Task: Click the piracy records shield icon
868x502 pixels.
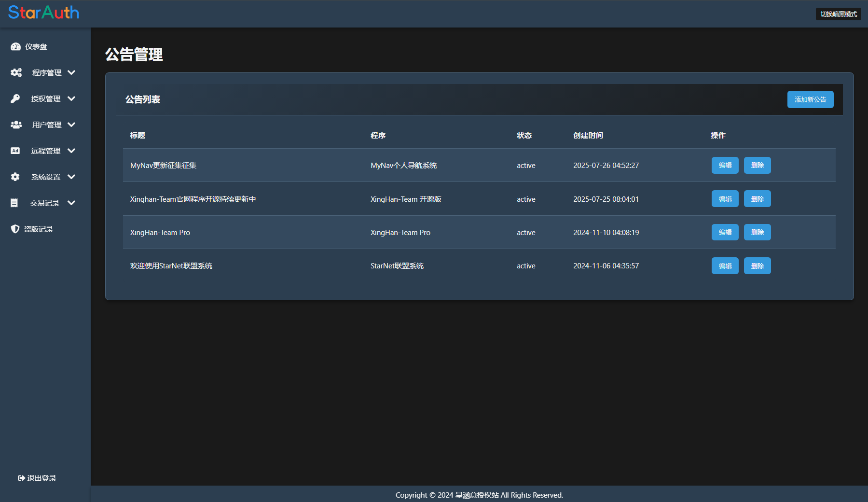Action: point(15,229)
